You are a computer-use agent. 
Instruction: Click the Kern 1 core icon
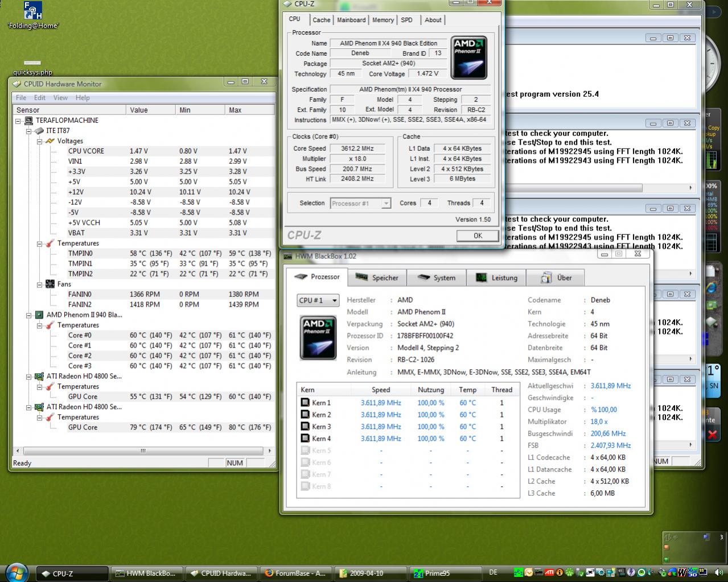click(x=305, y=403)
